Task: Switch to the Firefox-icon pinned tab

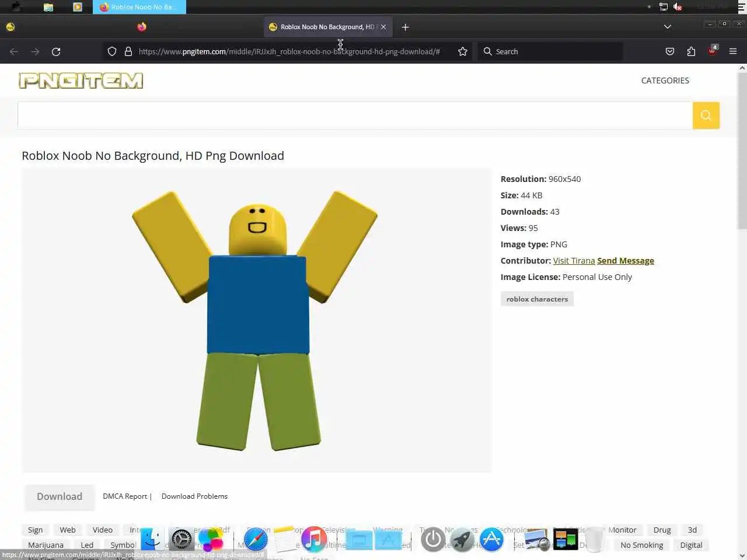Action: coord(142,27)
